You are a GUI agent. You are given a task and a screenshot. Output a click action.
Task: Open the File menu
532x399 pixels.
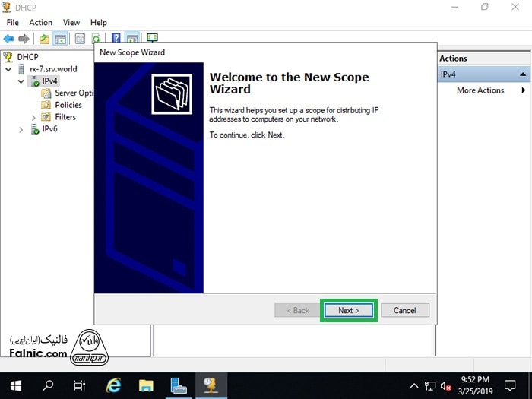coord(13,23)
